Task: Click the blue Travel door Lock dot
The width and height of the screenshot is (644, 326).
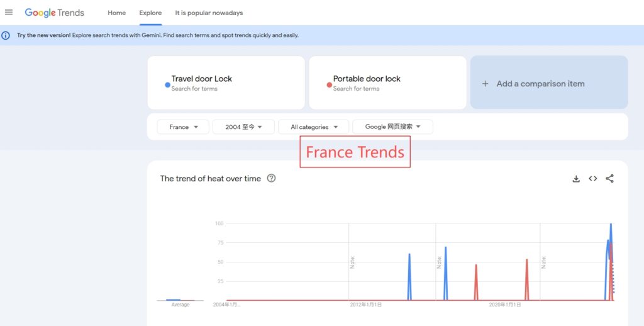Action: tap(167, 84)
